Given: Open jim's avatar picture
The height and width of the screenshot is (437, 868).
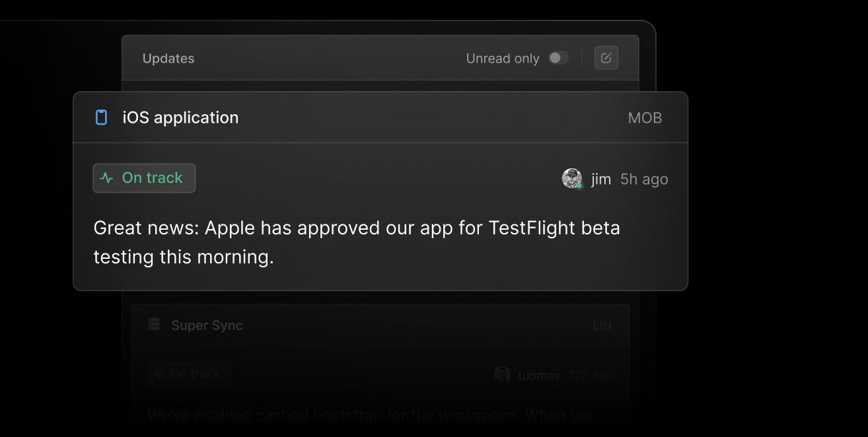Looking at the screenshot, I should click(571, 178).
